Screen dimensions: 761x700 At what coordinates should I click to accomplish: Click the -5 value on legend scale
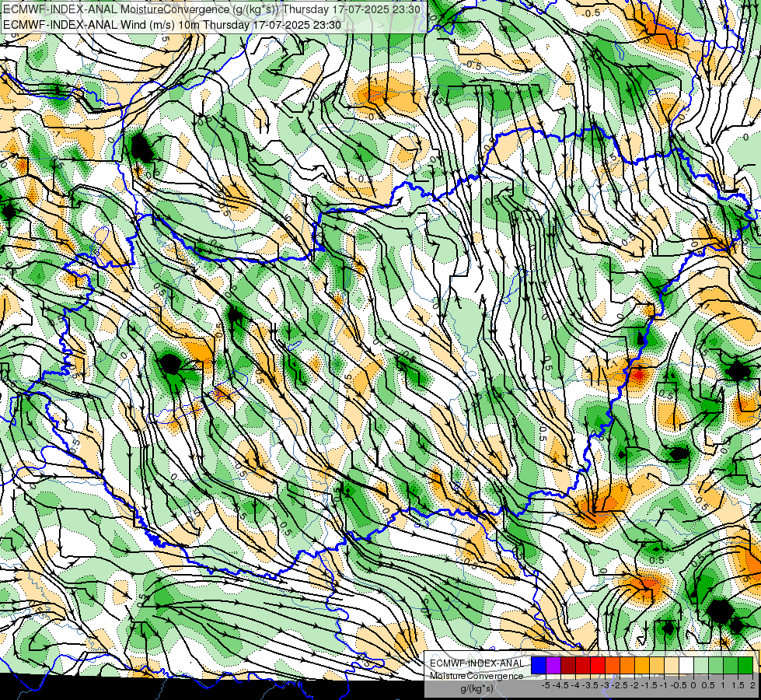pyautogui.click(x=546, y=685)
